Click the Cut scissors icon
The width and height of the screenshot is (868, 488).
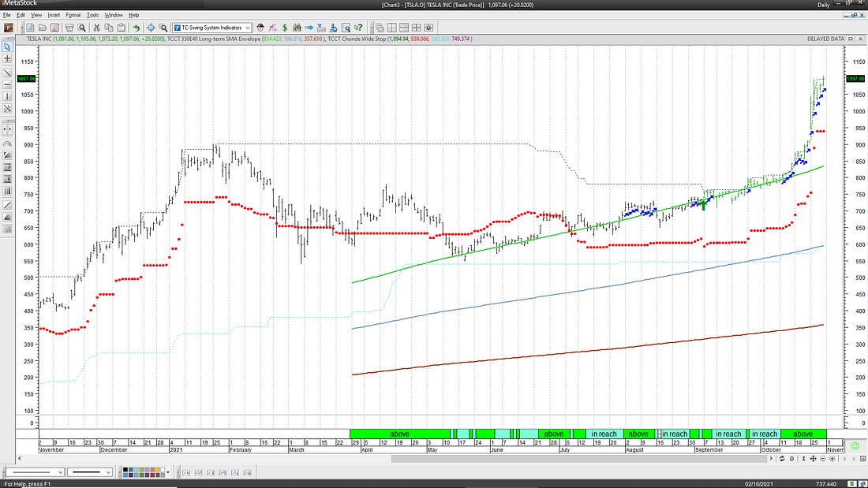tap(96, 28)
